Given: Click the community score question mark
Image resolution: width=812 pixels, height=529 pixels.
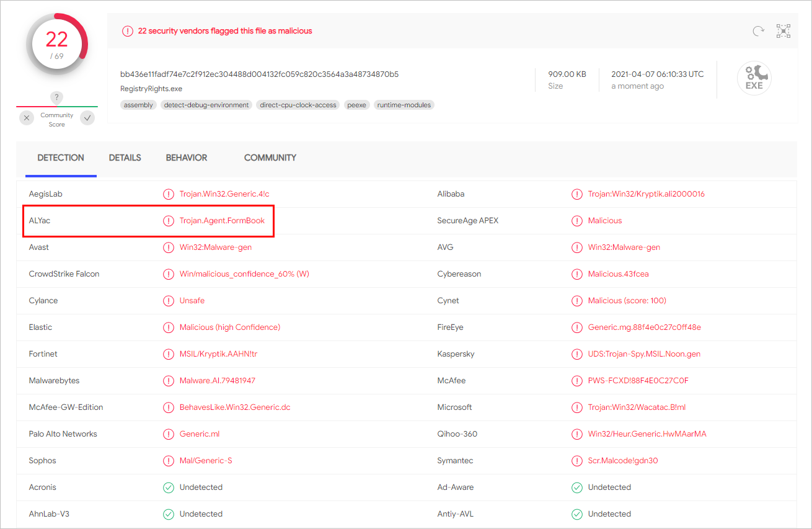Looking at the screenshot, I should tap(56, 97).
